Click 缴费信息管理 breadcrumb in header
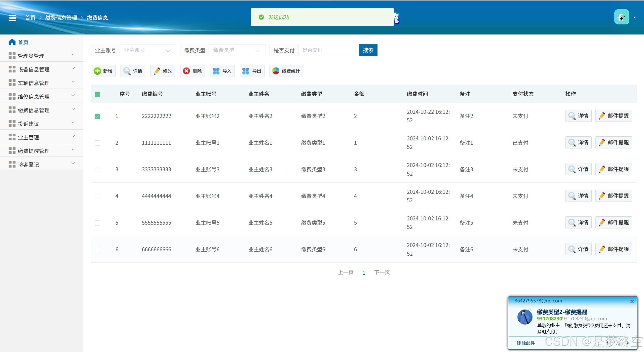This screenshot has width=644, height=352. tap(61, 18)
